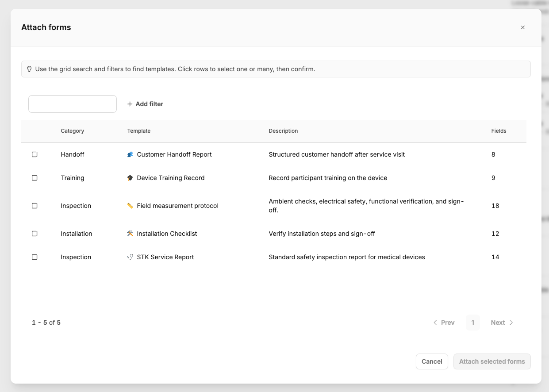Image resolution: width=549 pixels, height=392 pixels.
Task: Select the Installation Checklist row checkbox
Action: [35, 234]
